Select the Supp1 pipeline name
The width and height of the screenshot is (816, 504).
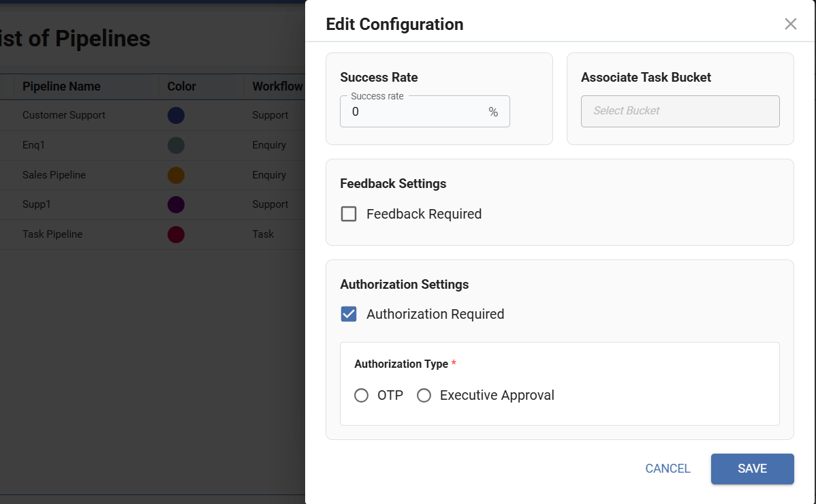click(36, 204)
